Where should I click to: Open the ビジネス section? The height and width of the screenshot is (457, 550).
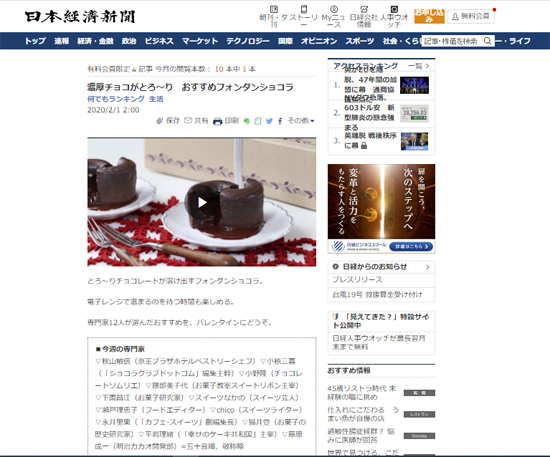(159, 41)
